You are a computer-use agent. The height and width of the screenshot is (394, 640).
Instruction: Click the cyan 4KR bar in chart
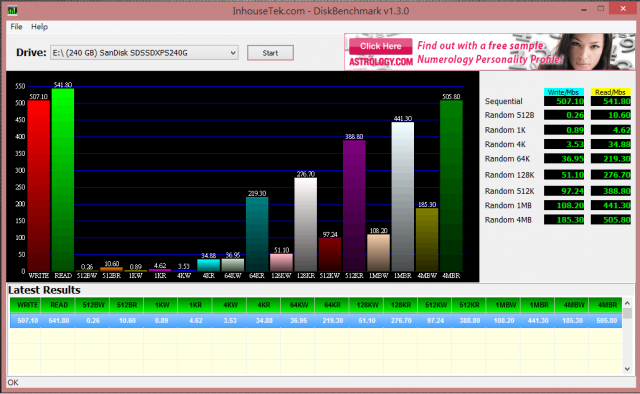coord(209,265)
